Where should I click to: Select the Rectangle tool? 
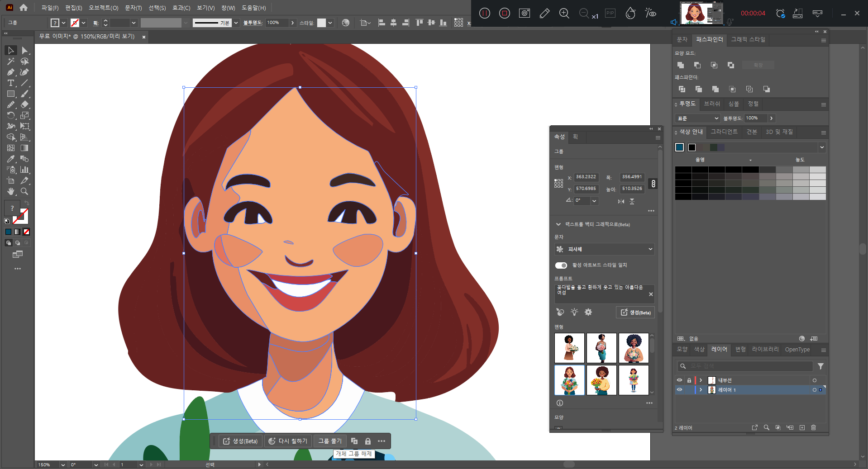click(11, 94)
